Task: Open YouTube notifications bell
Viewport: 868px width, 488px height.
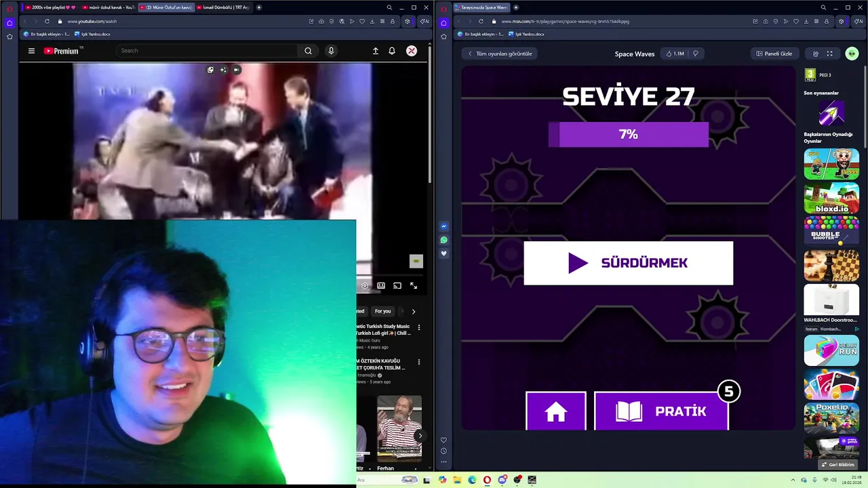Action: coord(392,51)
